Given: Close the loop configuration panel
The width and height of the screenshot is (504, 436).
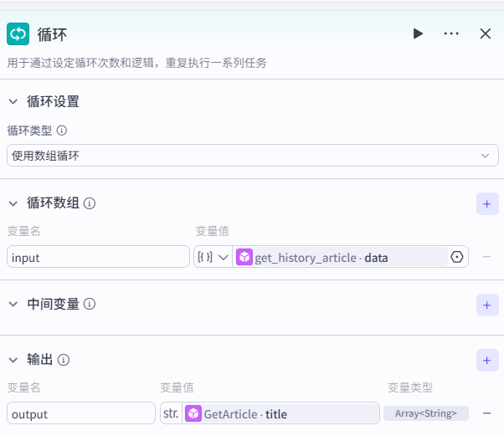Looking at the screenshot, I should (x=485, y=33).
